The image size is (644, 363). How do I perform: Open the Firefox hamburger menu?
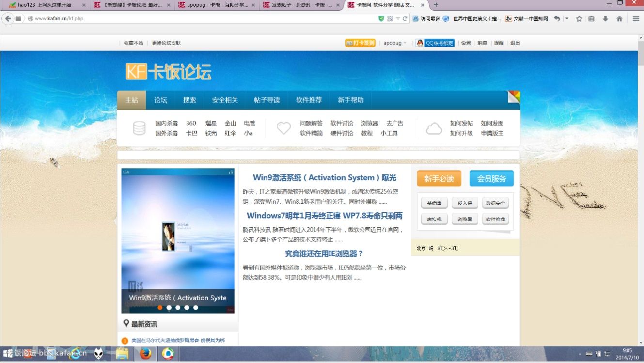point(636,19)
